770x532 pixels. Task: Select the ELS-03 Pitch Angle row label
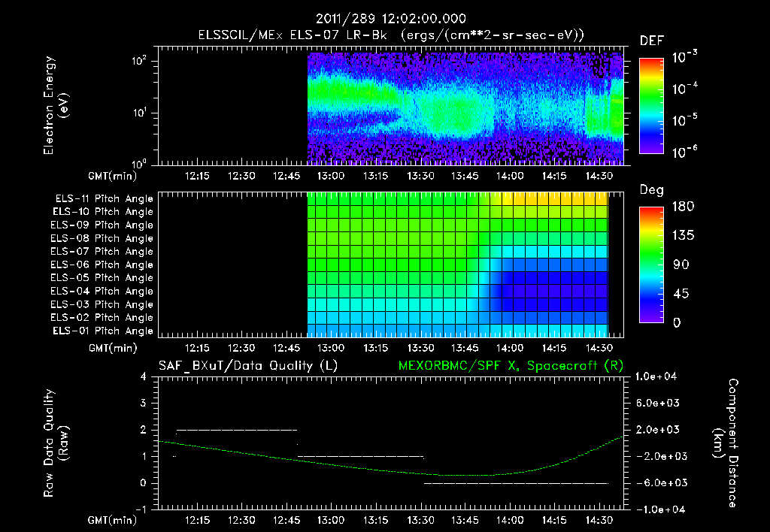click(102, 305)
